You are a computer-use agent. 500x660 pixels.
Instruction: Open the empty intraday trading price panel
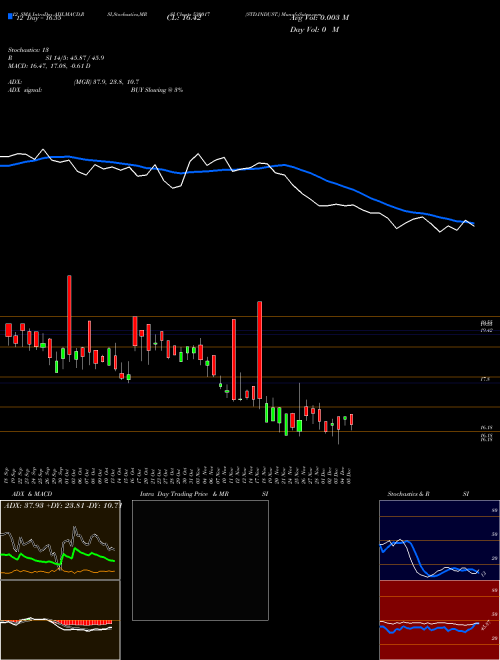[200, 560]
